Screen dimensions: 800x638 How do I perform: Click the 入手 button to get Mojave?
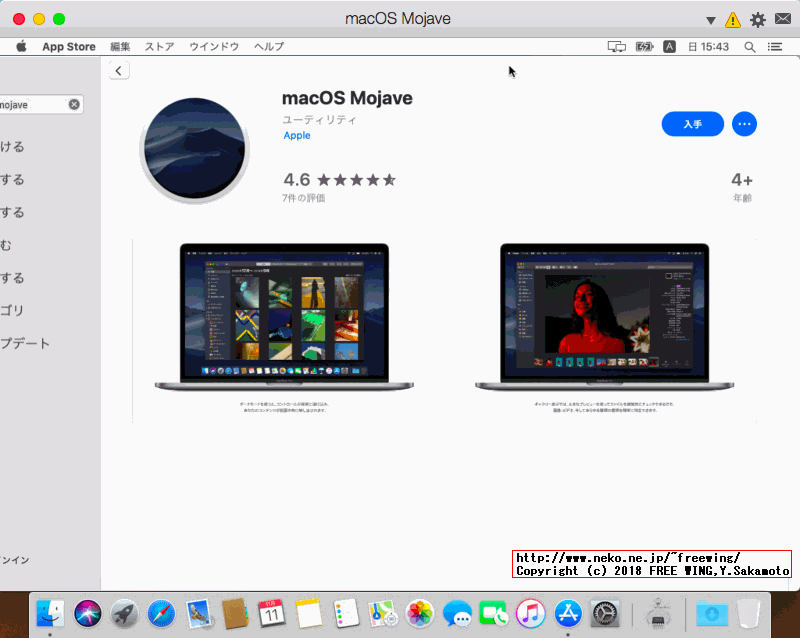click(693, 124)
